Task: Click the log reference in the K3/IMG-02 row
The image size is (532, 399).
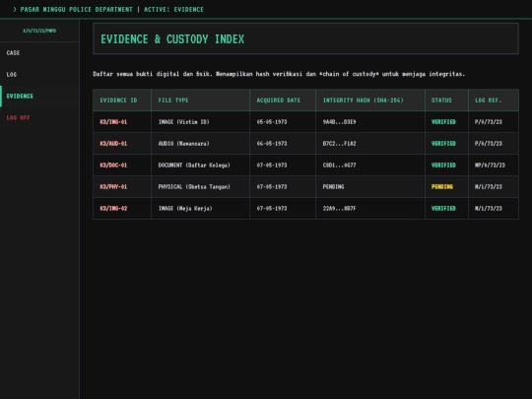Action: click(489, 209)
